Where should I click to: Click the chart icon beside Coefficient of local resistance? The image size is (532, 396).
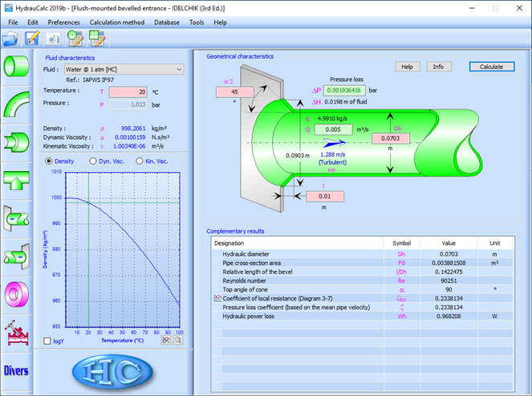[x=217, y=298]
